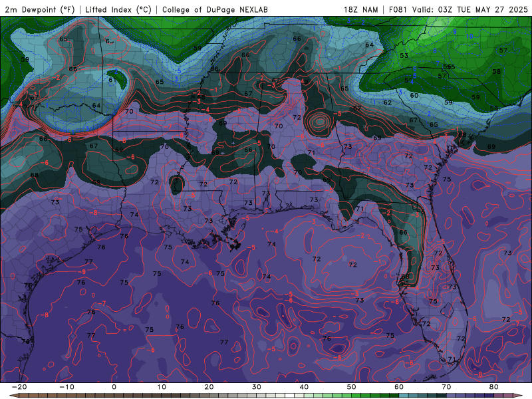Click the 20 tick label on the color bar
This screenshot has width=532, height=399.
209,387
